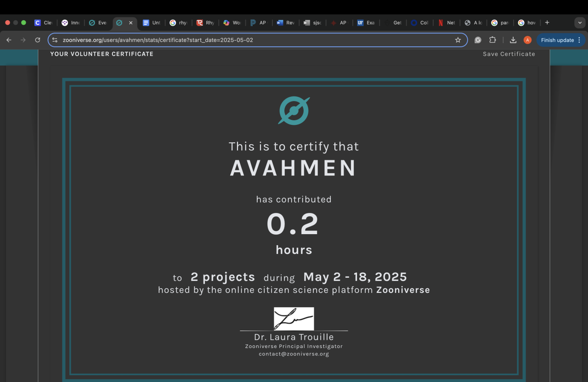This screenshot has height=382, width=588.
Task: Open the Extensions puzzle-piece menu
Action: click(492, 40)
